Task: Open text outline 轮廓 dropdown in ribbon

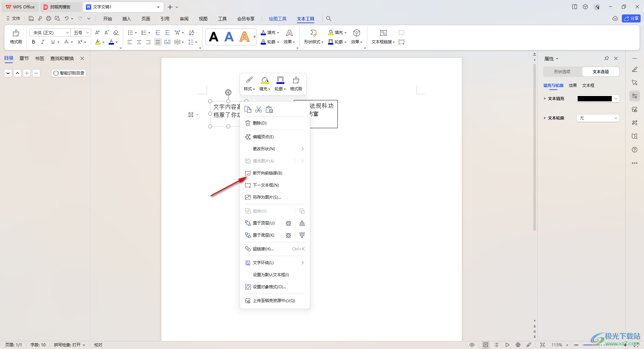Action: click(270, 42)
